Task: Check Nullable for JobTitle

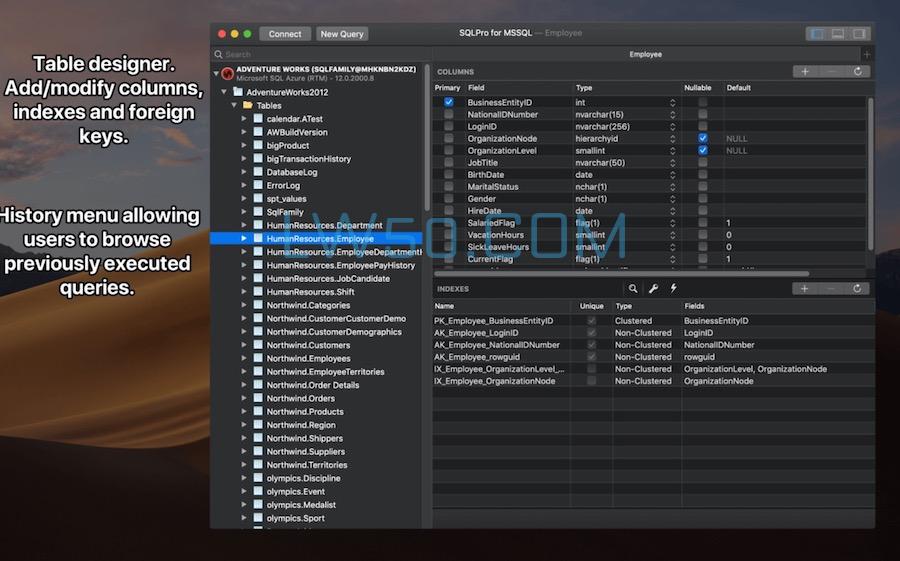Action: click(703, 163)
